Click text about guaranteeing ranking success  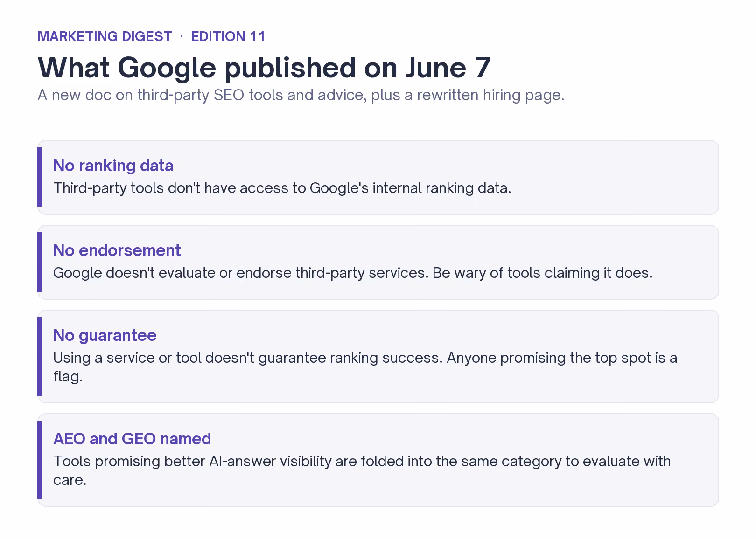365,367
